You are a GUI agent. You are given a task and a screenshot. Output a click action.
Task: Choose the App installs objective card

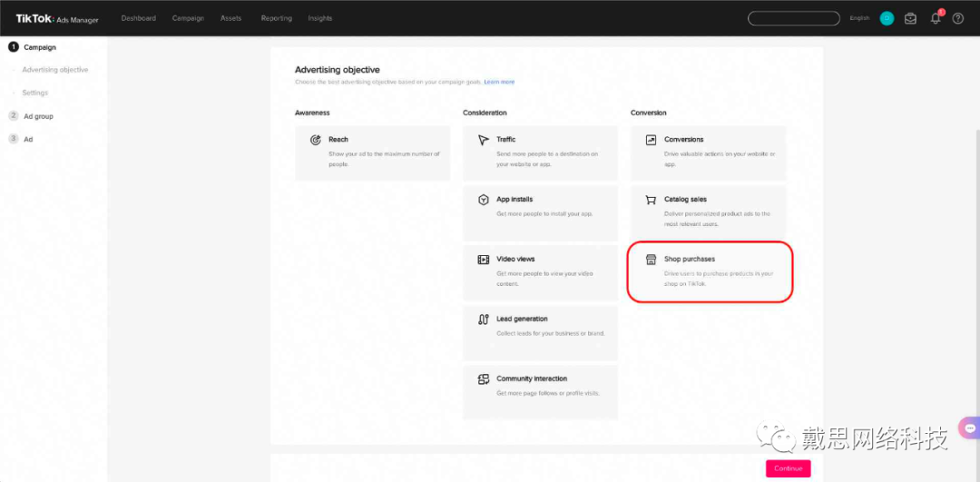(540, 213)
